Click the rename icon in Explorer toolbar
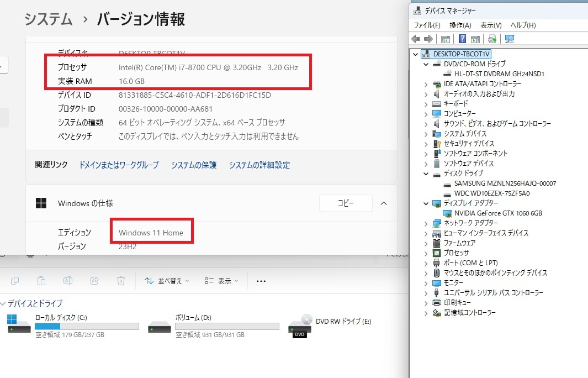588x378 pixels. tap(68, 281)
